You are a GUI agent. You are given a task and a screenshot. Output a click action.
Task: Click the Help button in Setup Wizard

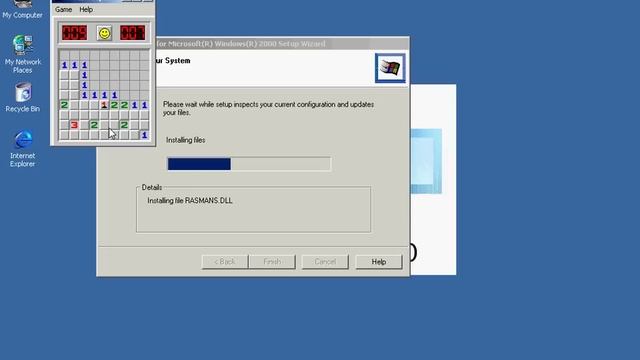(x=379, y=262)
